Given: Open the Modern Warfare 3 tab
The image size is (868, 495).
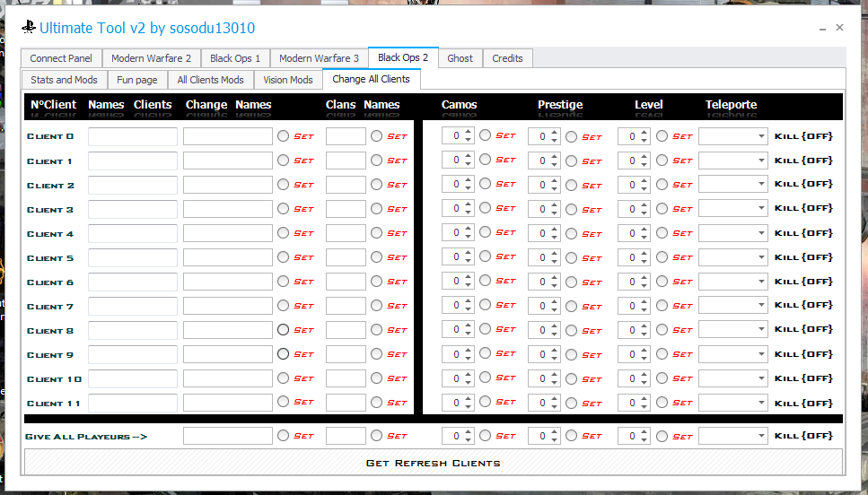Looking at the screenshot, I should tap(319, 58).
